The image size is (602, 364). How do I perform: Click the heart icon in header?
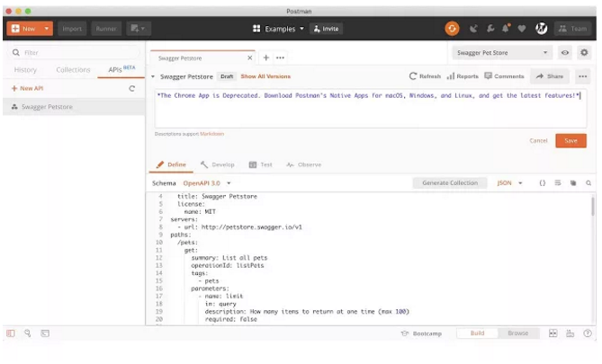tap(521, 29)
